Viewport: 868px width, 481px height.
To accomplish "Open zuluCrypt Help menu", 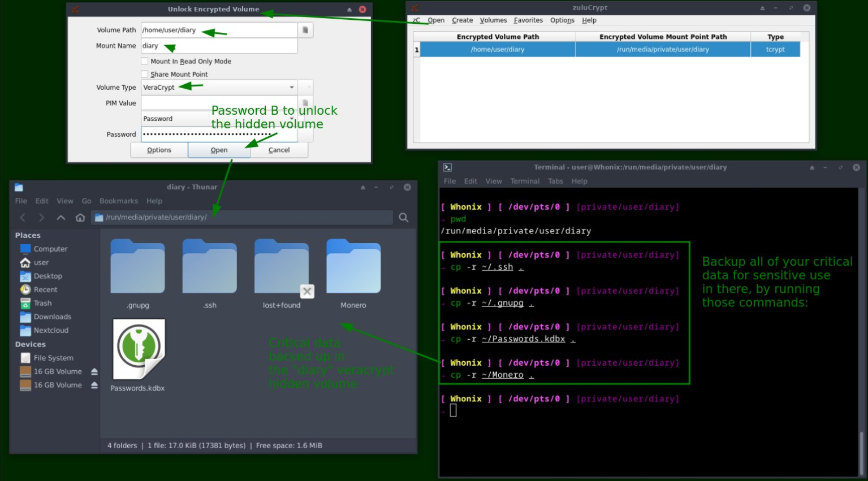I will [589, 20].
